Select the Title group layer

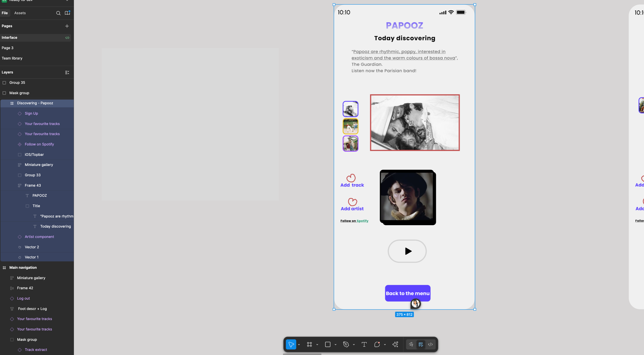(37, 206)
